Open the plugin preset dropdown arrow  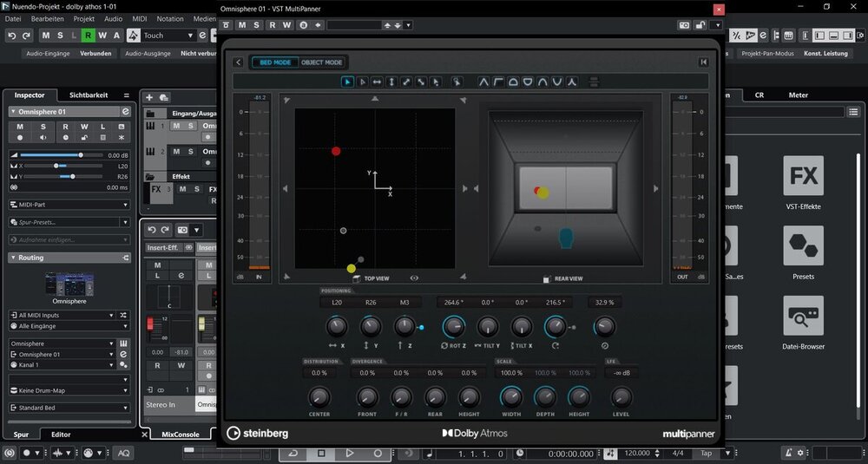point(409,25)
